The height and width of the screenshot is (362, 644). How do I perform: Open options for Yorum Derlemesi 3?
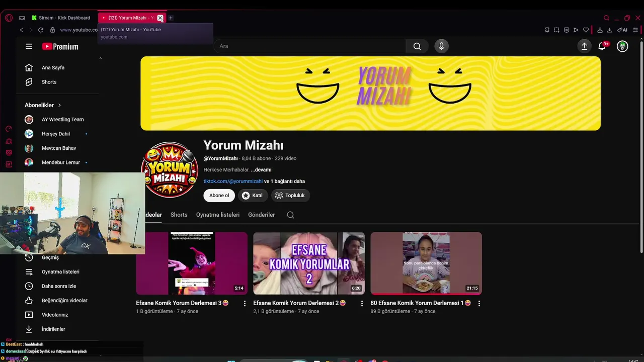[x=245, y=304]
